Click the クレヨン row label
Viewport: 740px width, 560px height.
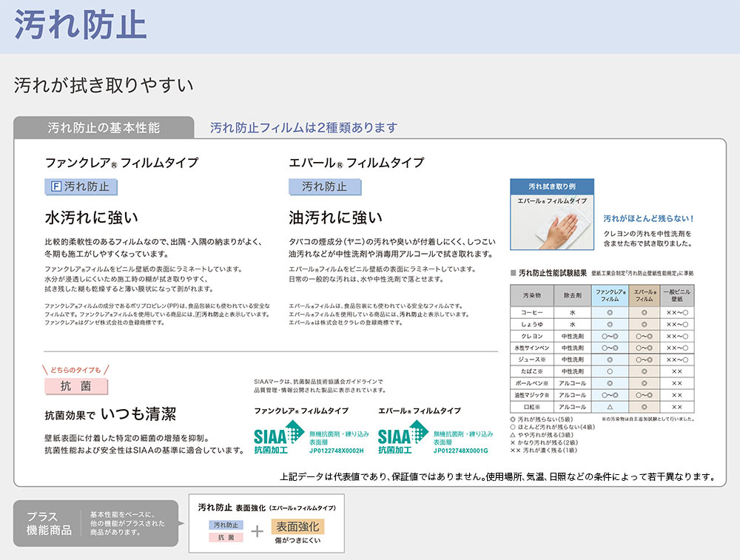pyautogui.click(x=532, y=336)
